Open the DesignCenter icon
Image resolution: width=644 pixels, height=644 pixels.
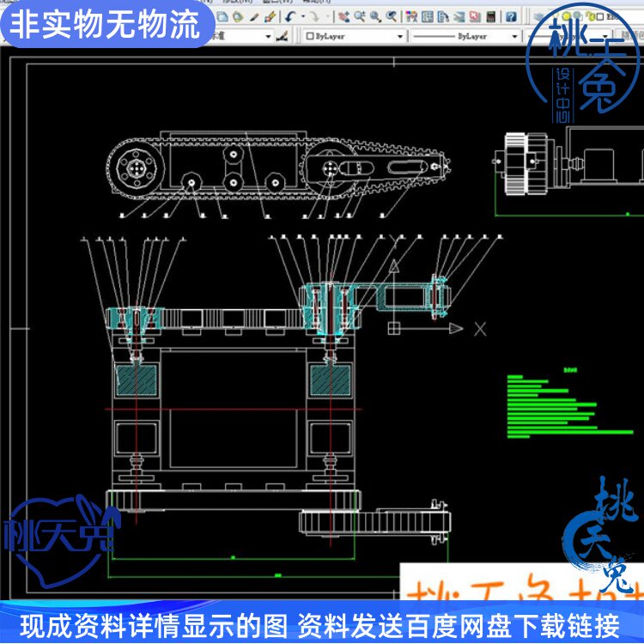(x=428, y=17)
